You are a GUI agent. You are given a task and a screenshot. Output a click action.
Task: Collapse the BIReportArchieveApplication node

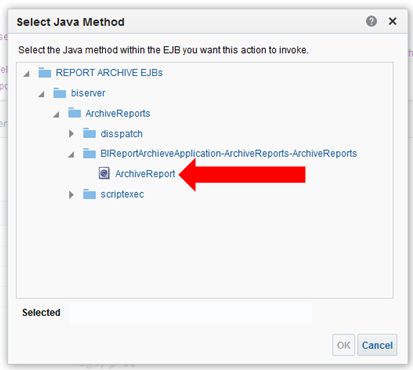(71, 155)
